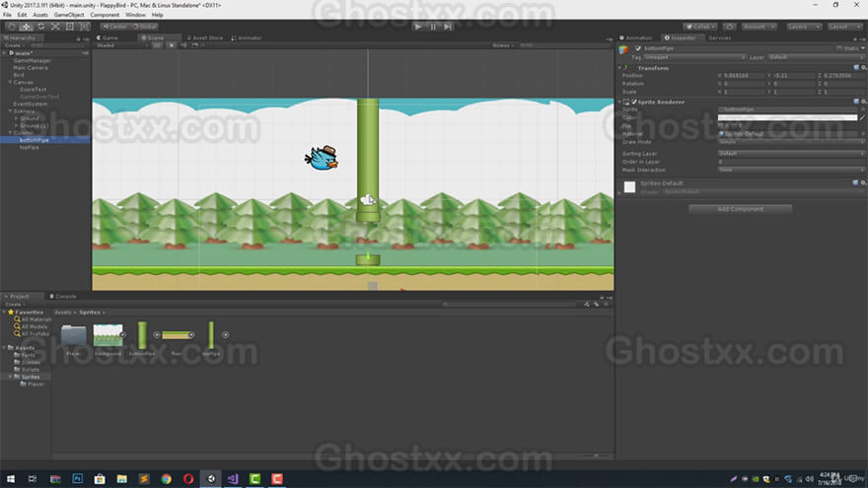Open the Mask Interaction dropdown
This screenshot has width=868, height=488.
tap(791, 170)
